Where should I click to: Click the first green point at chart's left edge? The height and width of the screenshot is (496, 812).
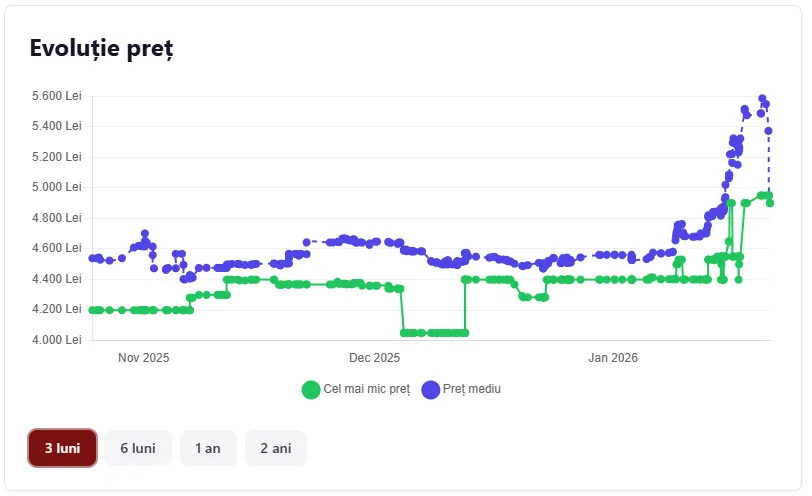click(92, 310)
